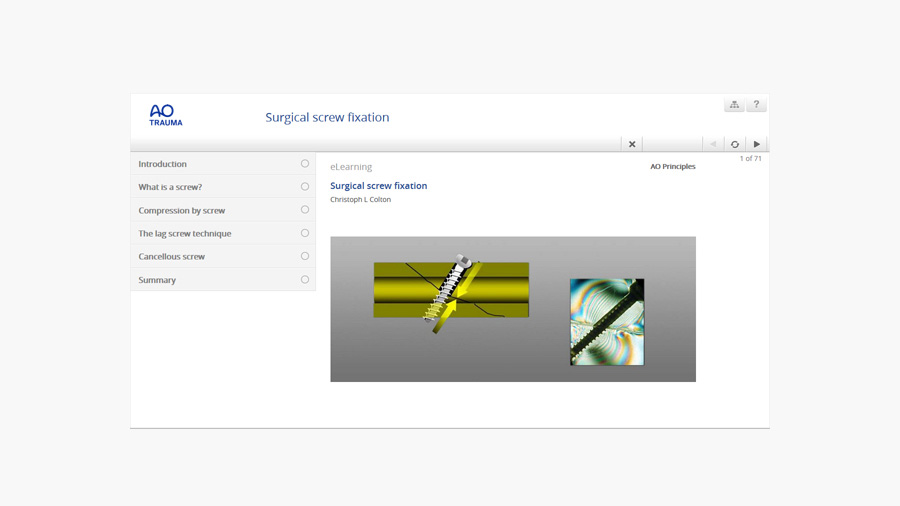Open the sitemap structure icon
This screenshot has height=506, width=900.
[734, 105]
